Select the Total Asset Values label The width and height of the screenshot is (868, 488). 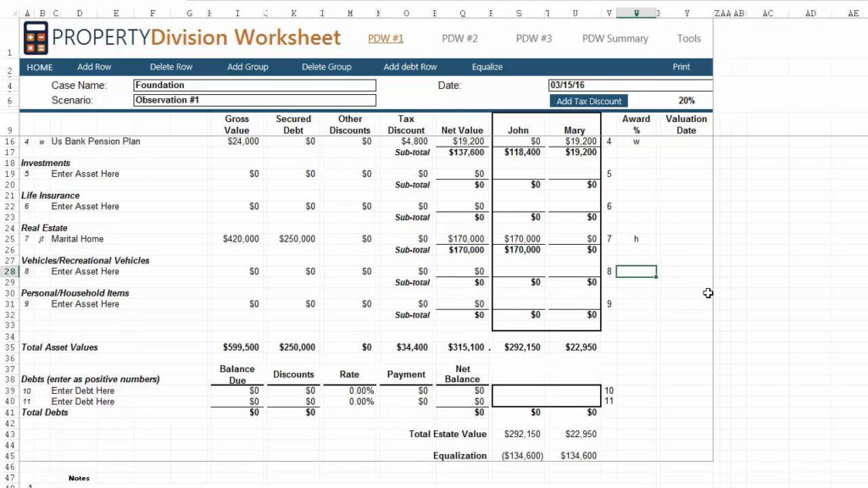pyautogui.click(x=60, y=347)
